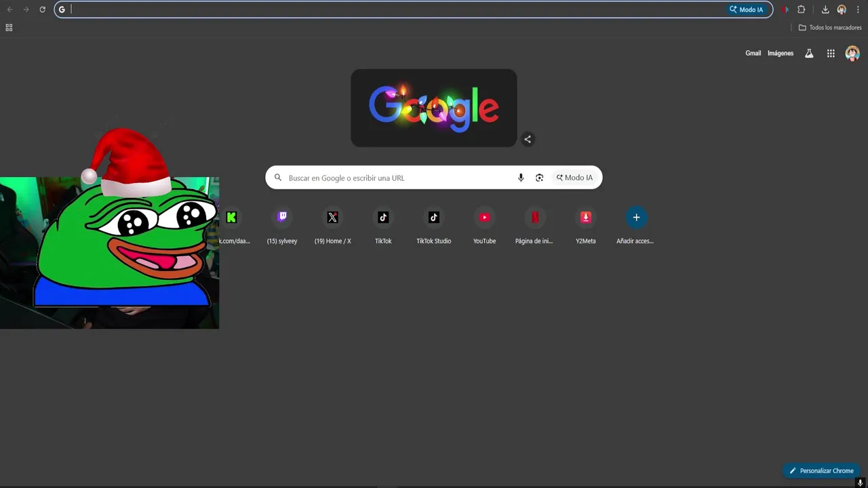Open the Search Labs flask icon
The image size is (868, 488).
tap(809, 54)
